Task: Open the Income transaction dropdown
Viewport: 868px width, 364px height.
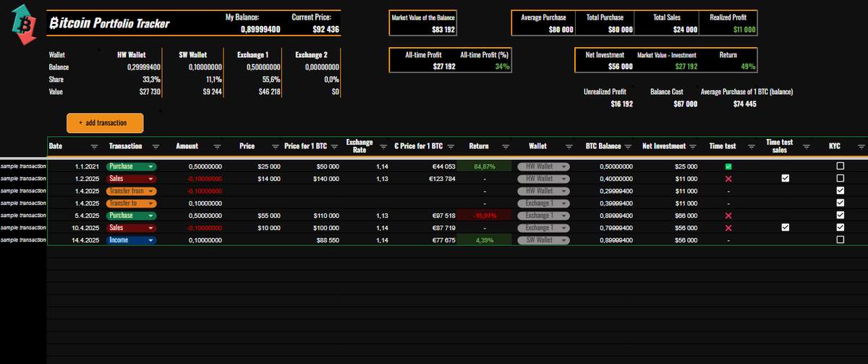Action: 131,240
